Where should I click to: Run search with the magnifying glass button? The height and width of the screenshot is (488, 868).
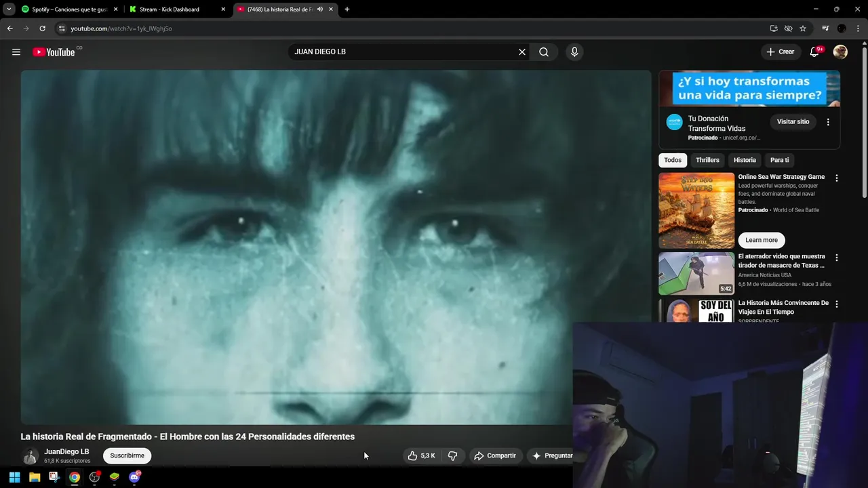coord(544,52)
